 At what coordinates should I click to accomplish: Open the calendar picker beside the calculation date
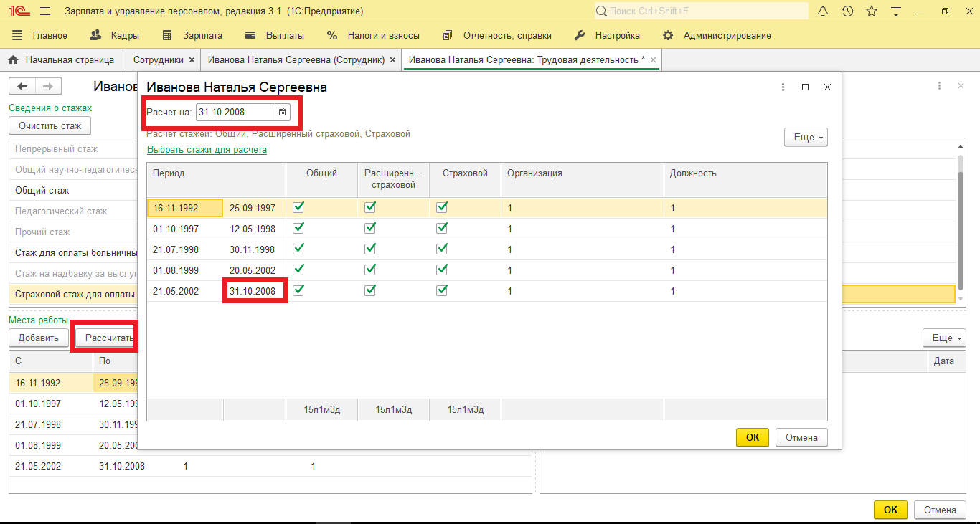coord(283,113)
